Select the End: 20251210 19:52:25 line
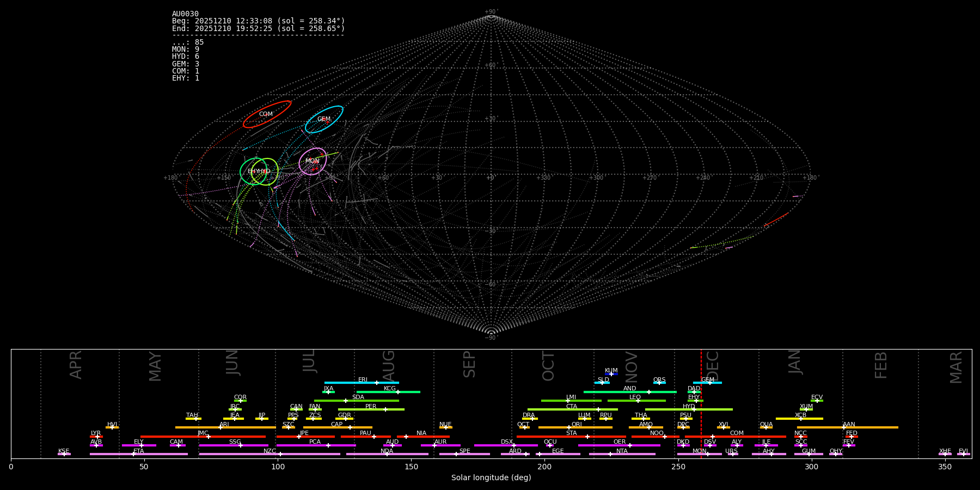This screenshot has height=490, width=980. pos(259,28)
